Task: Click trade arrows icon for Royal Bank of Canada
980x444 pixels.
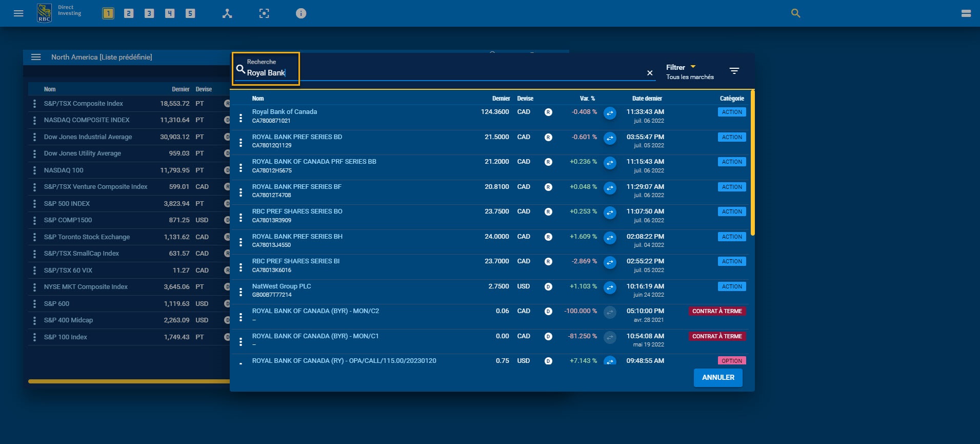Action: coord(610,113)
